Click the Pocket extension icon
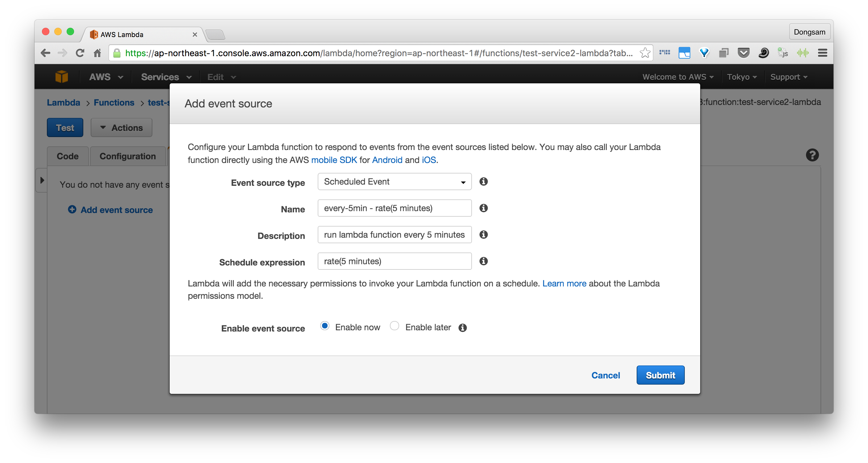Screen dimensions: 868x463 point(743,53)
